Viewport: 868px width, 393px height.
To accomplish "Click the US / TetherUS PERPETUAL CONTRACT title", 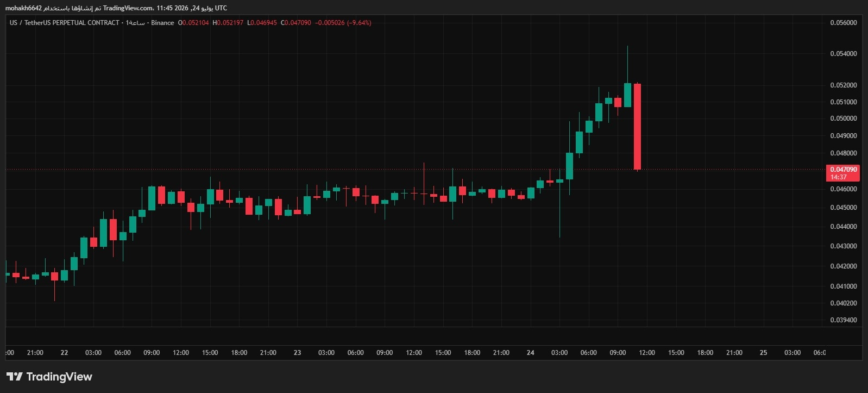I will coord(64,23).
